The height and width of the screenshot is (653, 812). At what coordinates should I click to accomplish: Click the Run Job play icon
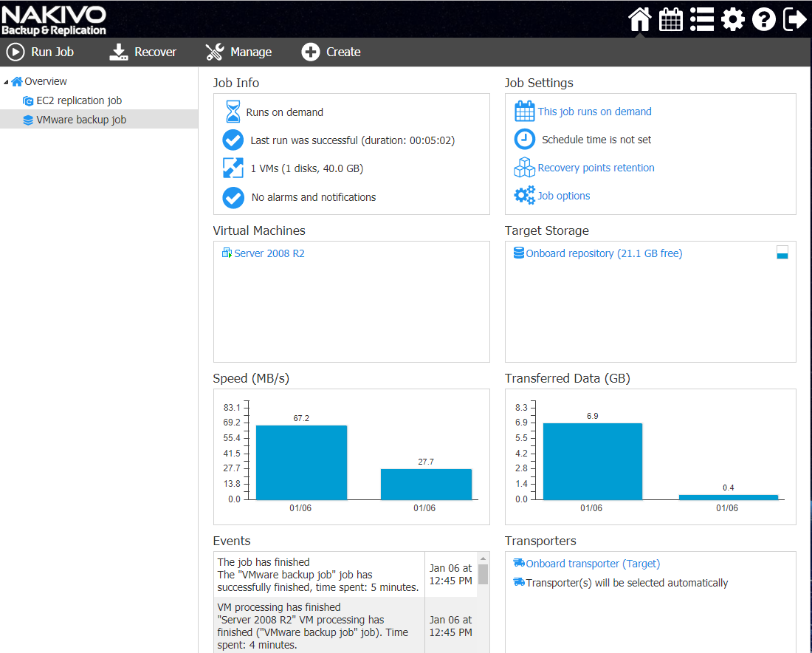tap(16, 52)
